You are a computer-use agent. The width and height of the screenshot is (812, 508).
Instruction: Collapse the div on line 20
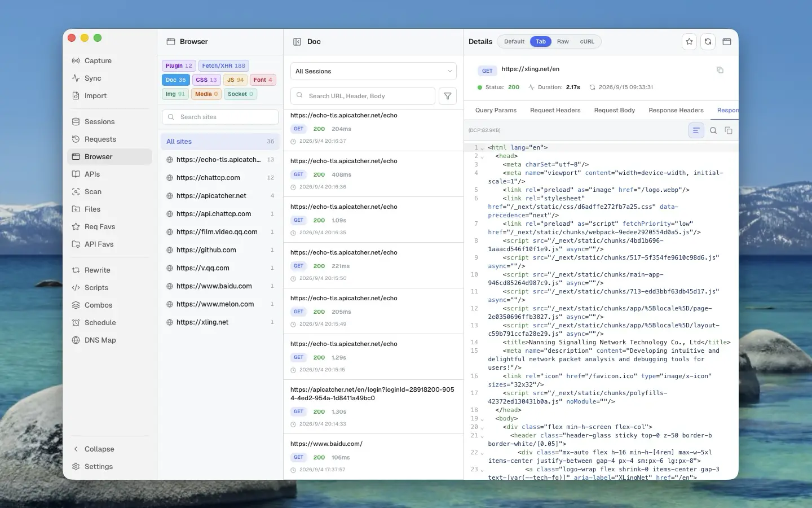482,427
